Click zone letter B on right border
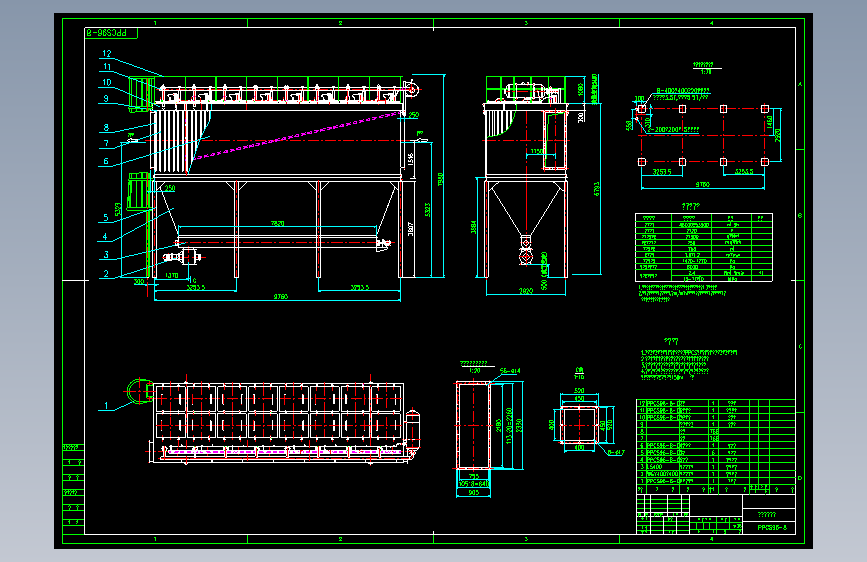867x562 pixels. (x=800, y=216)
